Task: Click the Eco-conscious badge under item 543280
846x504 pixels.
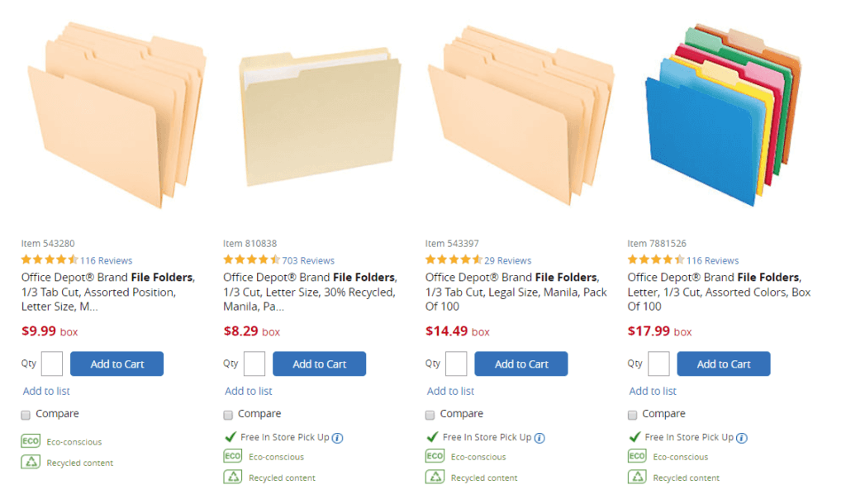Action: tap(31, 441)
